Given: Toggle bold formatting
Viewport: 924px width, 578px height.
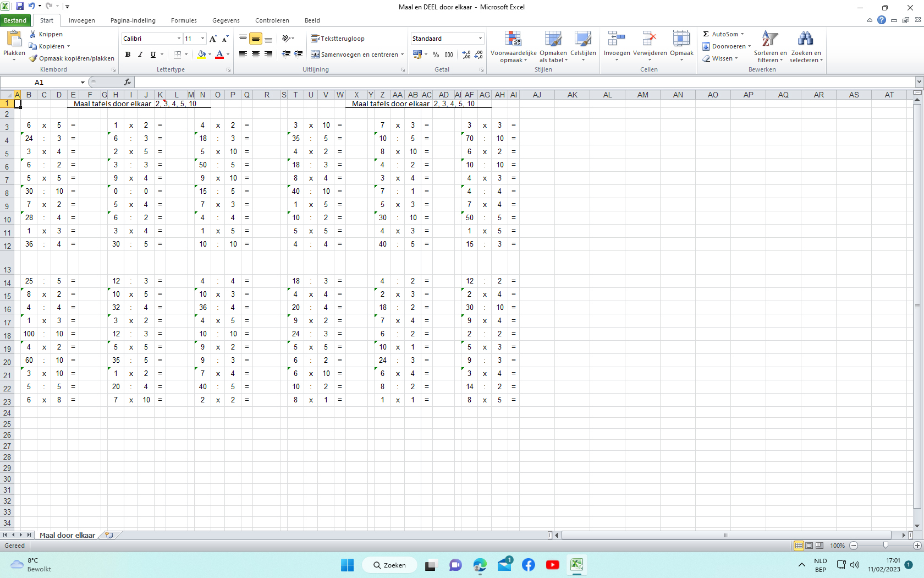Looking at the screenshot, I should click(x=128, y=54).
